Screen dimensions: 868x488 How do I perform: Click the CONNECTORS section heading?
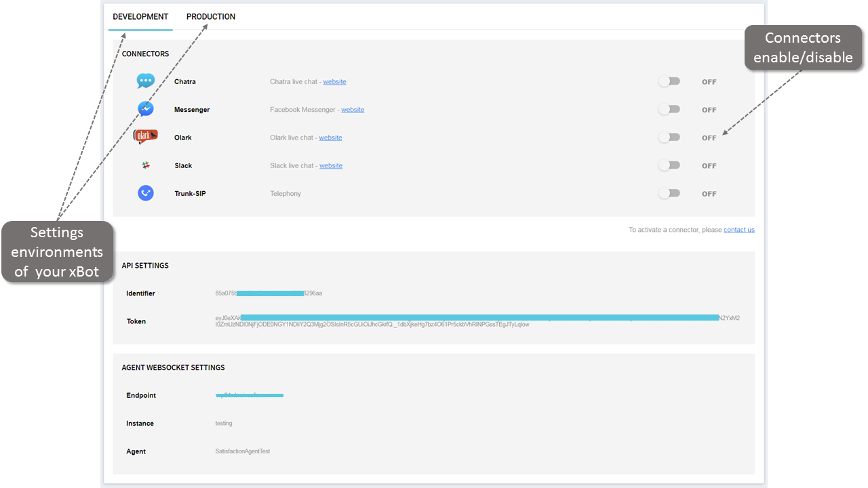click(145, 54)
